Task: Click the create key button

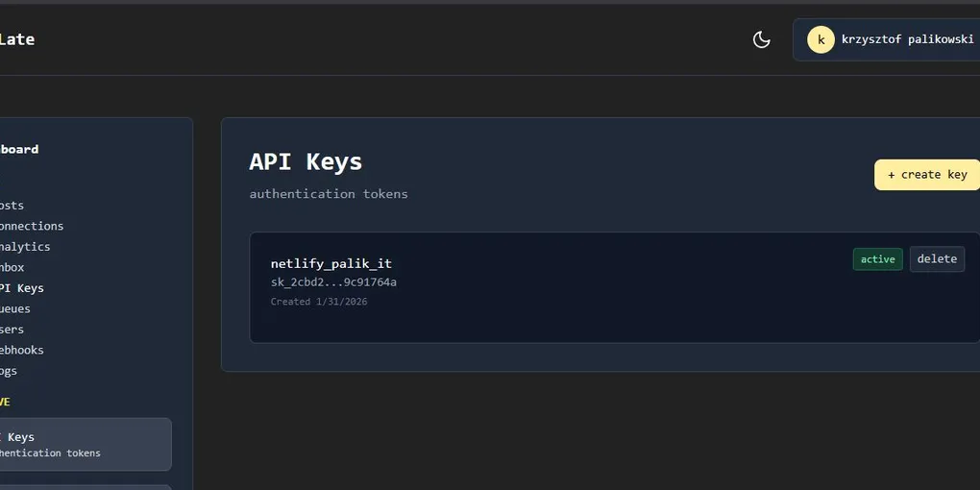Action: coord(927,175)
